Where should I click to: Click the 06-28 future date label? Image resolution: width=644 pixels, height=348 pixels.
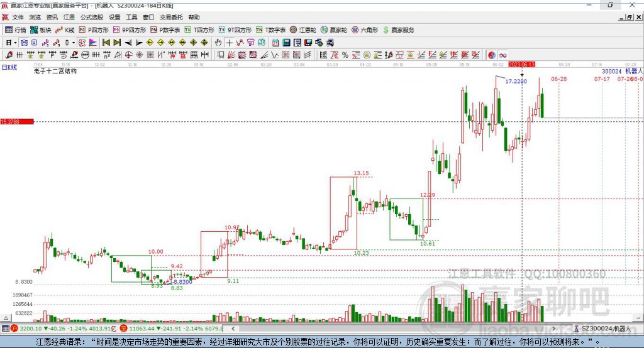tap(558, 79)
